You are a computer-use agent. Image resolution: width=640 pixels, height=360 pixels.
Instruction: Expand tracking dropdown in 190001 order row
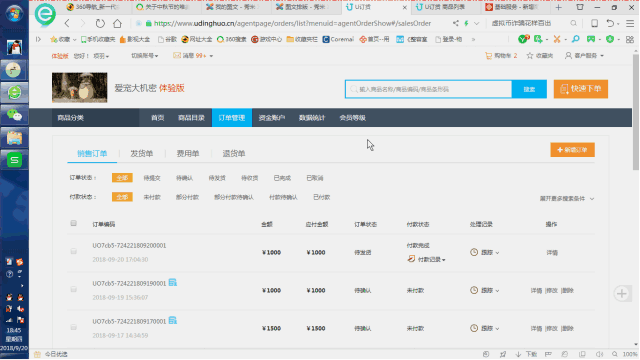click(490, 291)
